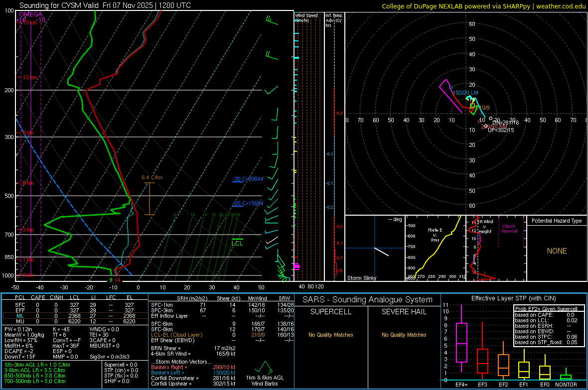The image size is (588, 390).
Task: Click the 'SARS - Sounding Analogue System' header
Action: pos(367,300)
